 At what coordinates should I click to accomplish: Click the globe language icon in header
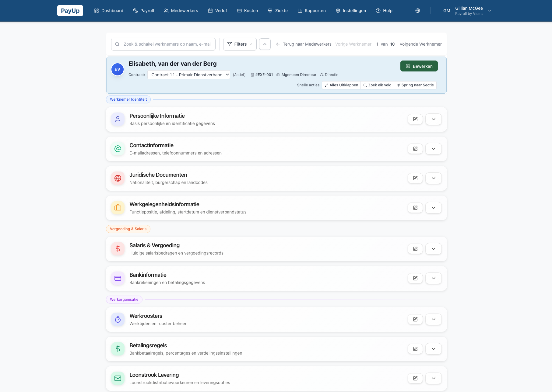[417, 11]
